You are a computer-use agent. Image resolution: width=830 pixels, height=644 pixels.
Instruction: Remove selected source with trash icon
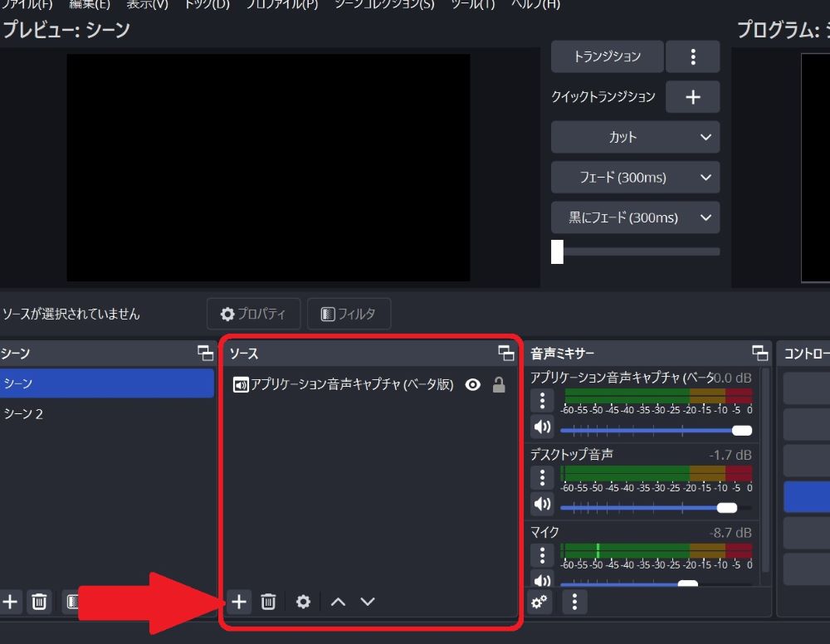click(x=268, y=602)
